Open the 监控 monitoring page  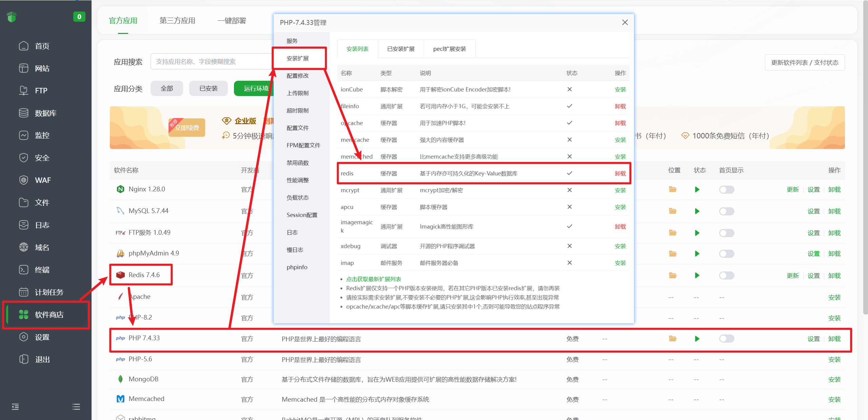pyautogui.click(x=42, y=135)
